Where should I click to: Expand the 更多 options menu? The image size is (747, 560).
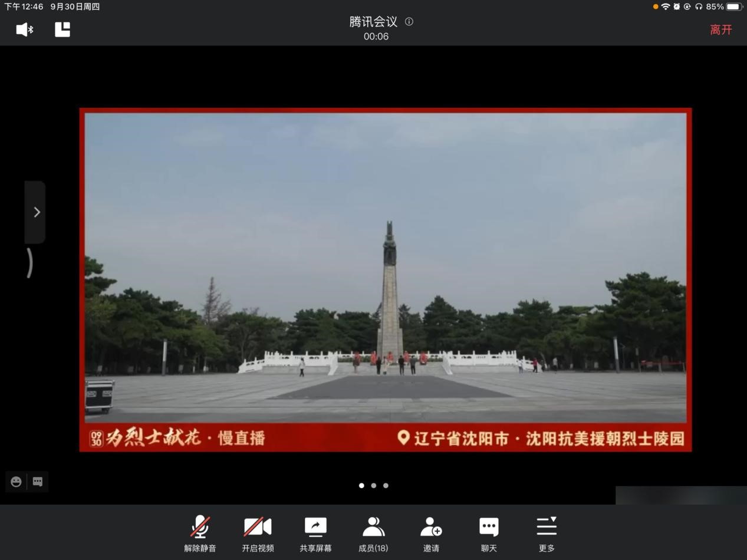point(547,534)
